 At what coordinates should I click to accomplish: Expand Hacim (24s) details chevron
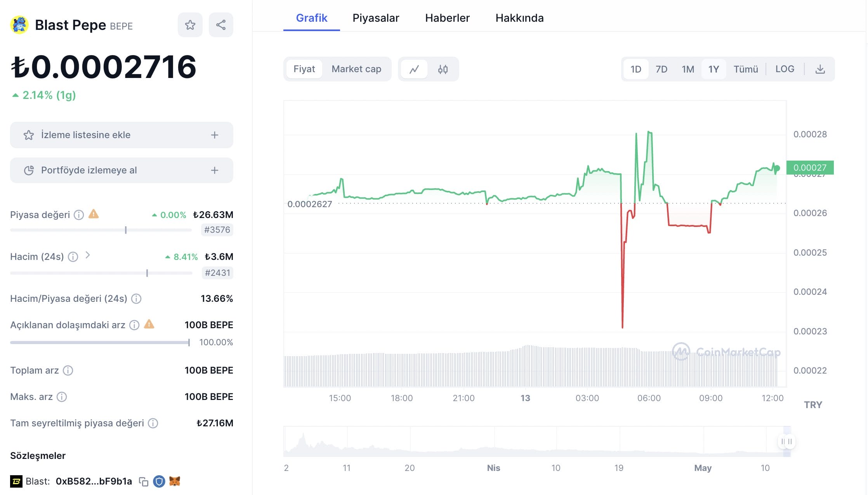(88, 255)
